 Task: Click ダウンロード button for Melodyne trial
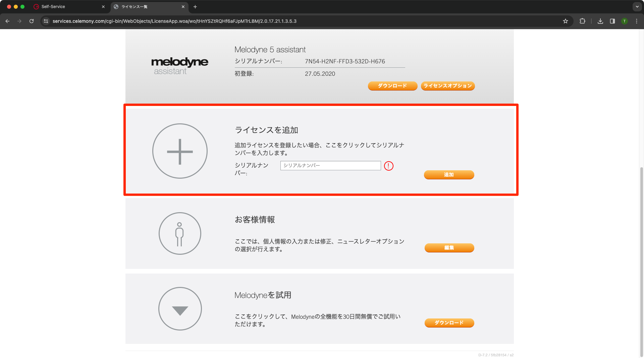[449, 323]
